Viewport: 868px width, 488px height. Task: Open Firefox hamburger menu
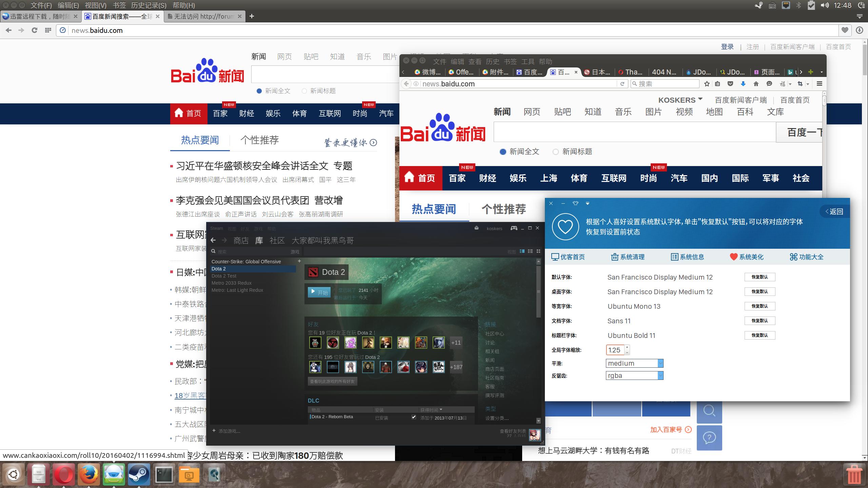coord(820,84)
